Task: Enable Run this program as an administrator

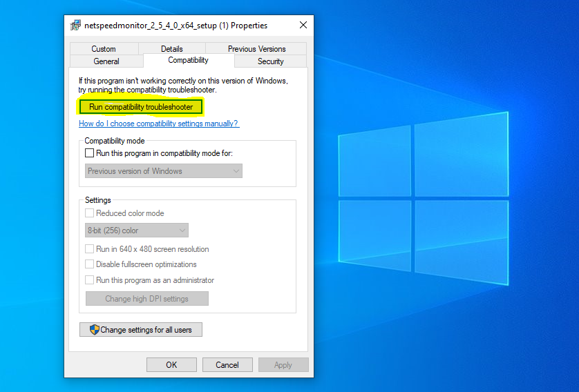Action: pos(89,280)
